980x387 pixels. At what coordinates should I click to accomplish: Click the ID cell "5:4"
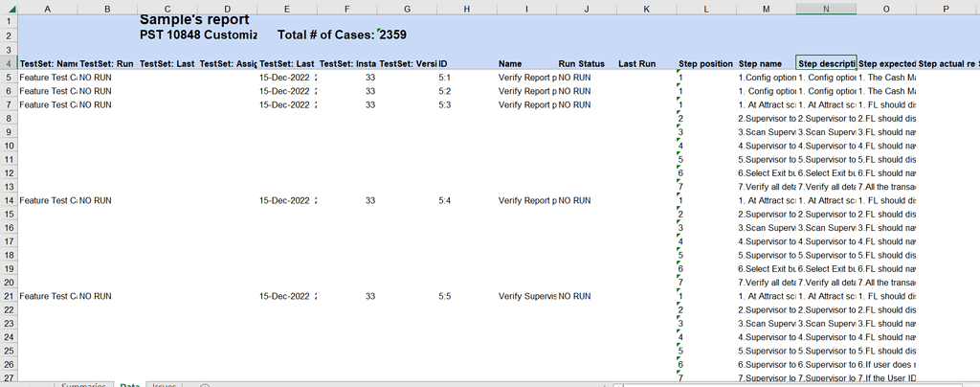(x=467, y=200)
